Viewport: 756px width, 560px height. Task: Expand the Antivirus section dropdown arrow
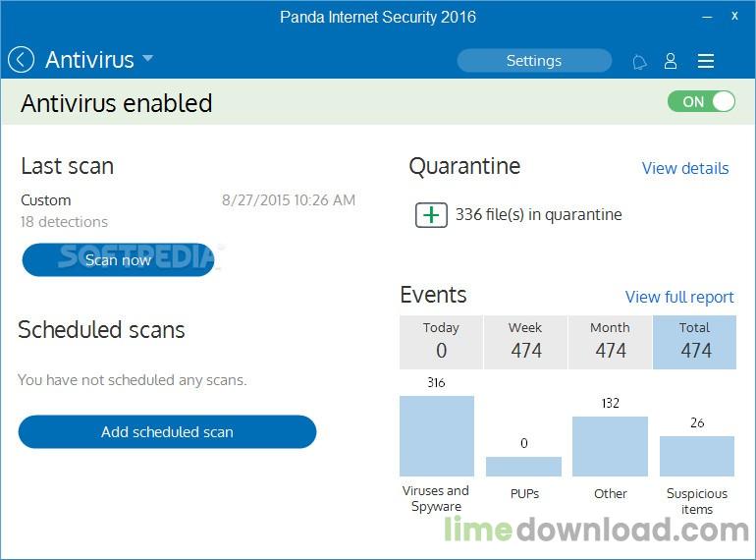pos(148,59)
